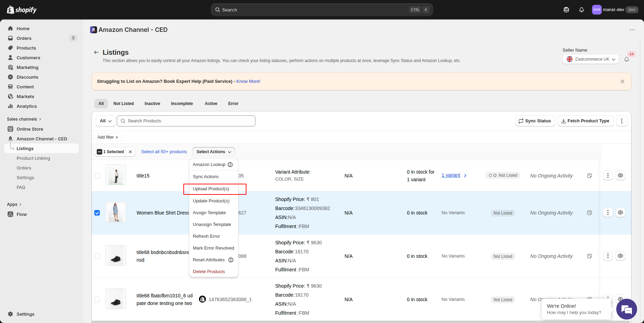Open the app page three-dot menu in the header

coord(632,30)
